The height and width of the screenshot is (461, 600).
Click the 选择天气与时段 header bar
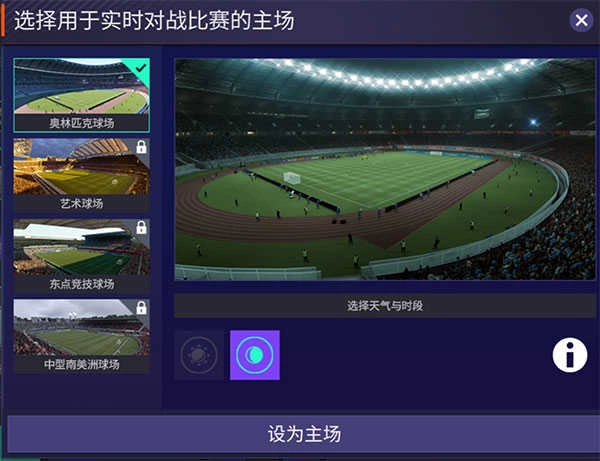pos(385,306)
